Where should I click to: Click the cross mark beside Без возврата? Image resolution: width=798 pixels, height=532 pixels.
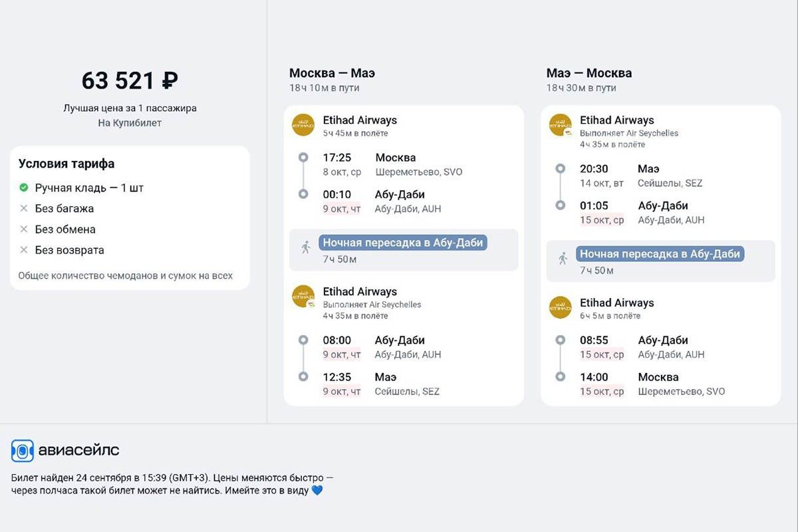pos(24,251)
